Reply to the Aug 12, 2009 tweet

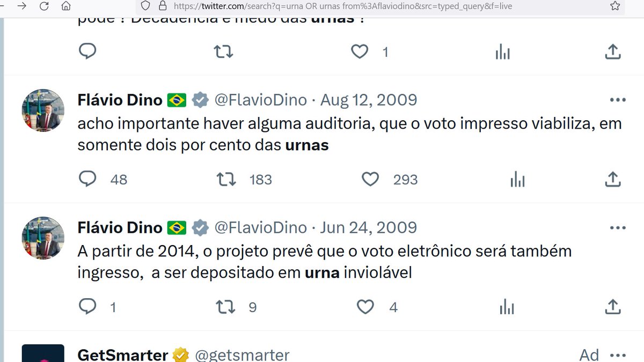point(87,179)
